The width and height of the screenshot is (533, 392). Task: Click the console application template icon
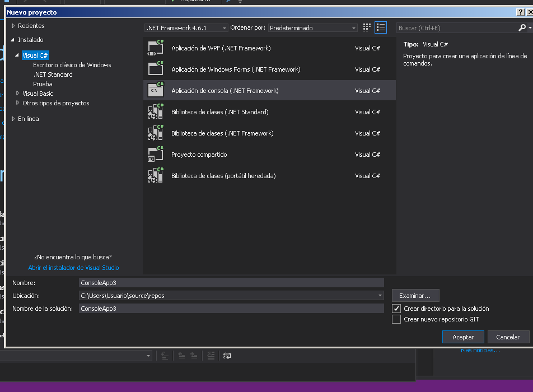coord(156,90)
